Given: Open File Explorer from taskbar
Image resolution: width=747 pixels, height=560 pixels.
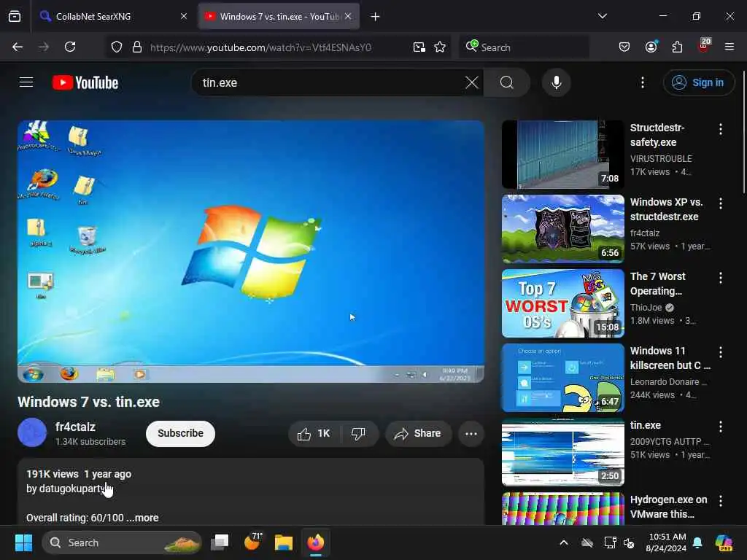Looking at the screenshot, I should [x=284, y=542].
